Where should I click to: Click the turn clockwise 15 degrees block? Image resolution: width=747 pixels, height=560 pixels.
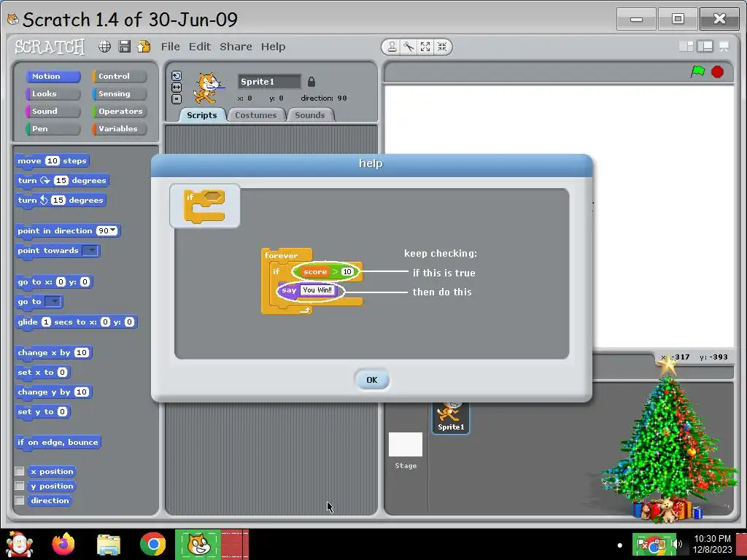coord(62,181)
